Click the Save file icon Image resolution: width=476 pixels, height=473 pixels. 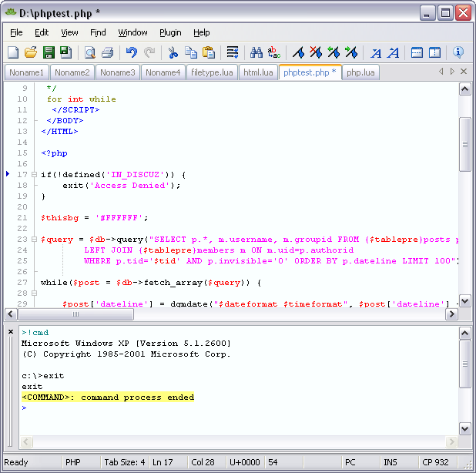pos(49,52)
